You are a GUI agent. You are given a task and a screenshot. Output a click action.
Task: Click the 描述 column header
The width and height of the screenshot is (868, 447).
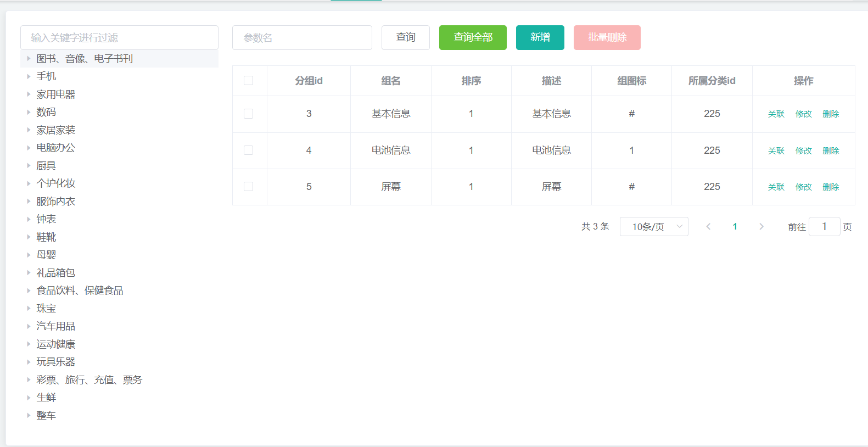point(551,81)
